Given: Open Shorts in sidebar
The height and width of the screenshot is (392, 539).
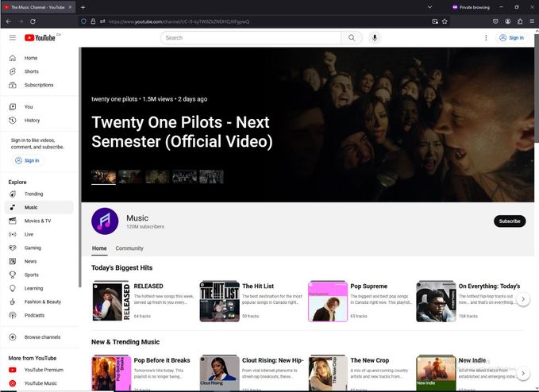Looking at the screenshot, I should click(x=38, y=71).
